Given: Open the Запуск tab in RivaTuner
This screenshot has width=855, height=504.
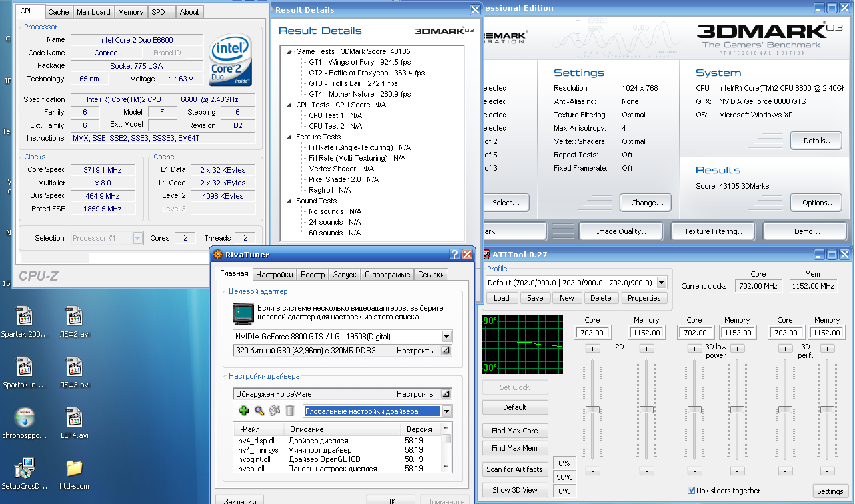Looking at the screenshot, I should pyautogui.click(x=345, y=274).
